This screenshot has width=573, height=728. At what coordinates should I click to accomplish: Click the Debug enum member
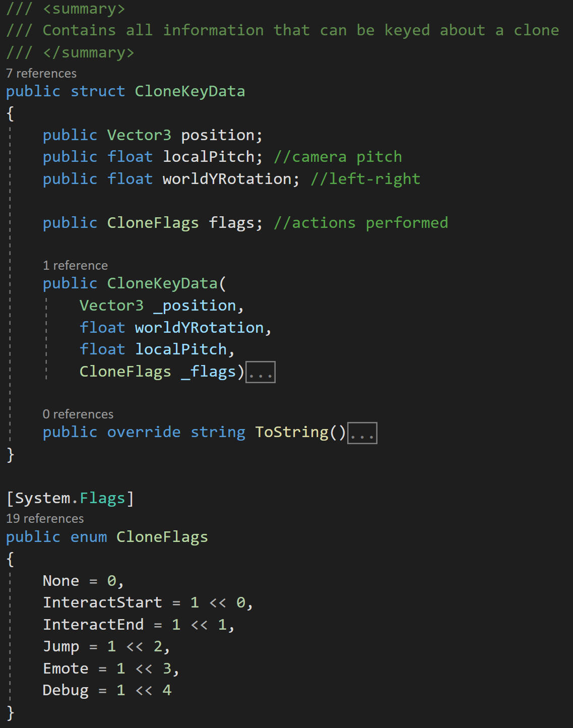(66, 691)
